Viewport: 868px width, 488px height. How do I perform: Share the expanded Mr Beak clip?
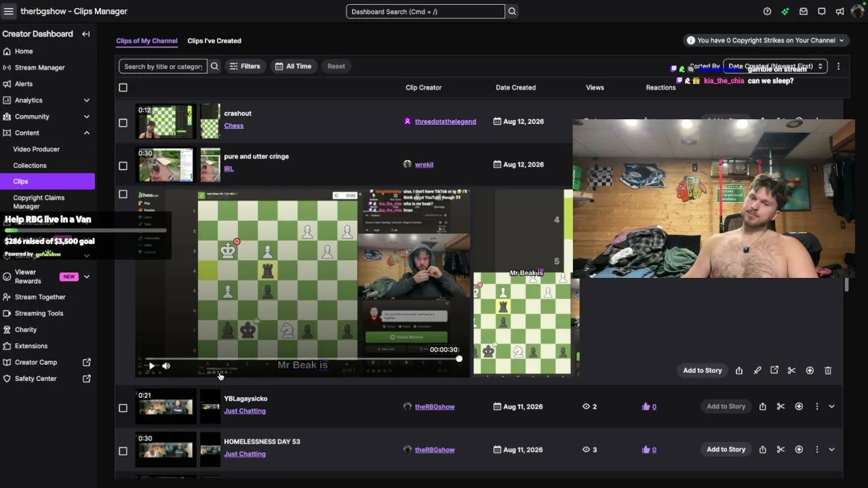[739, 371]
